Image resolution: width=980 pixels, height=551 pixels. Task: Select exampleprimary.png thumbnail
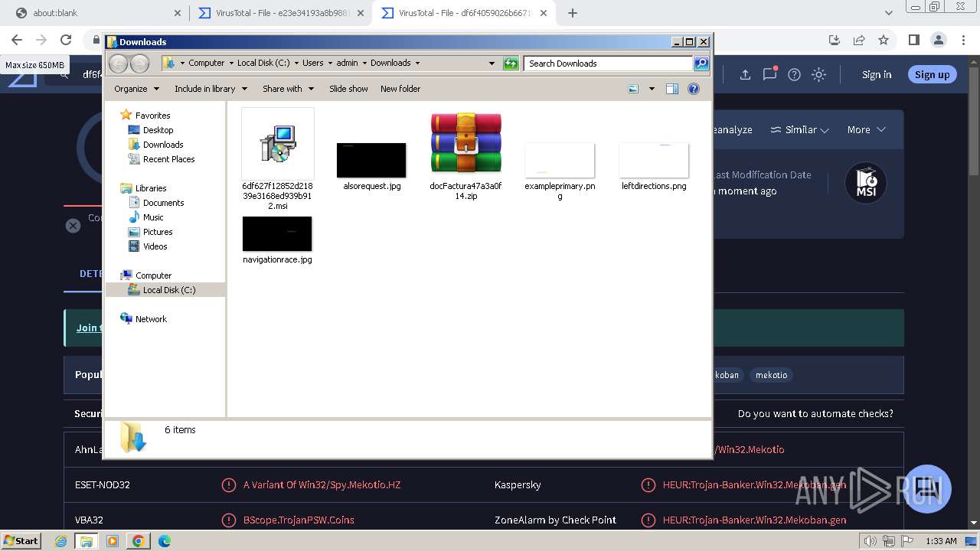point(560,171)
